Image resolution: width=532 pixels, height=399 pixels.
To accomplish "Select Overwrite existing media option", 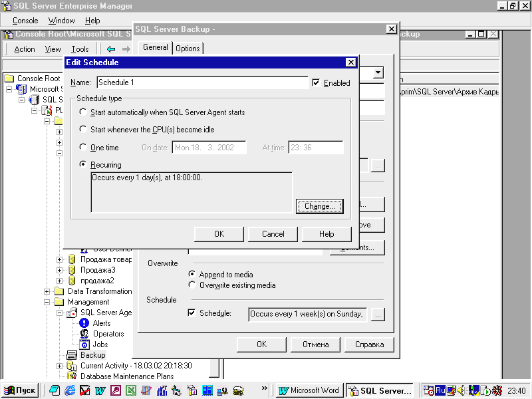I will click(x=192, y=285).
